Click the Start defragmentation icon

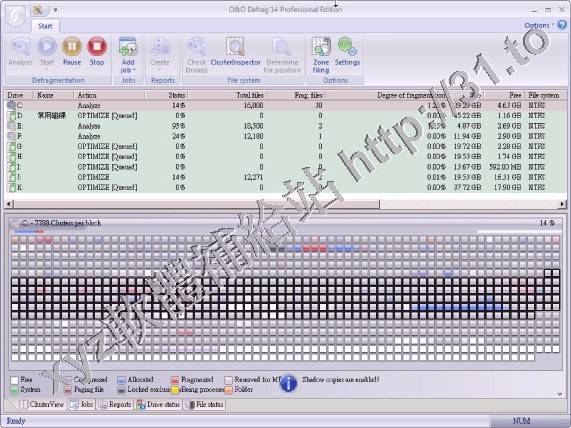click(47, 47)
